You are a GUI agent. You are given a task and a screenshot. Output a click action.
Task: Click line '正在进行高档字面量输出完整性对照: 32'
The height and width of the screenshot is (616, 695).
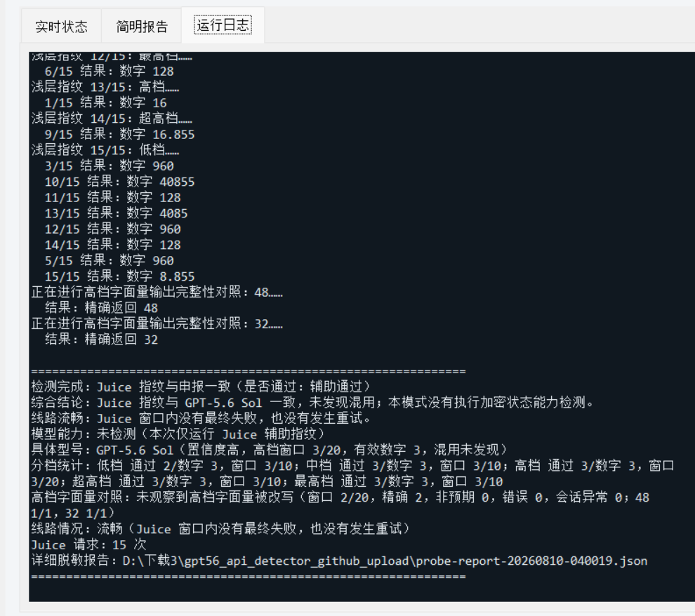click(x=157, y=323)
